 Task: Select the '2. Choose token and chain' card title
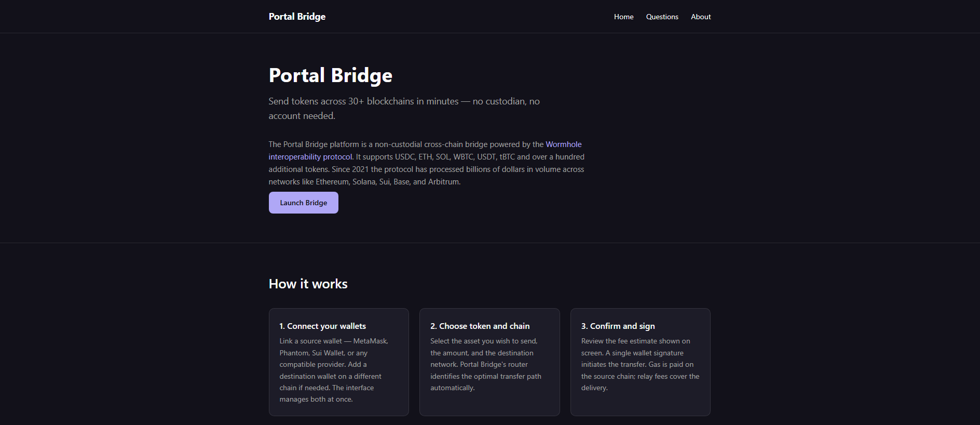point(480,326)
